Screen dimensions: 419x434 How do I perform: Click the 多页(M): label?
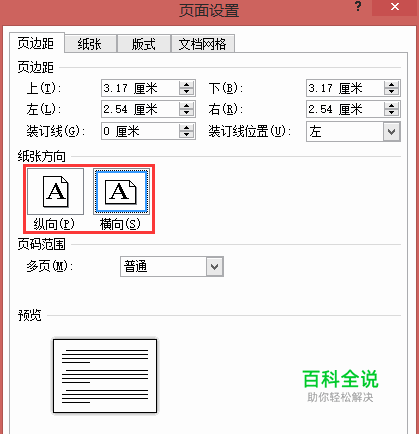tap(50, 266)
